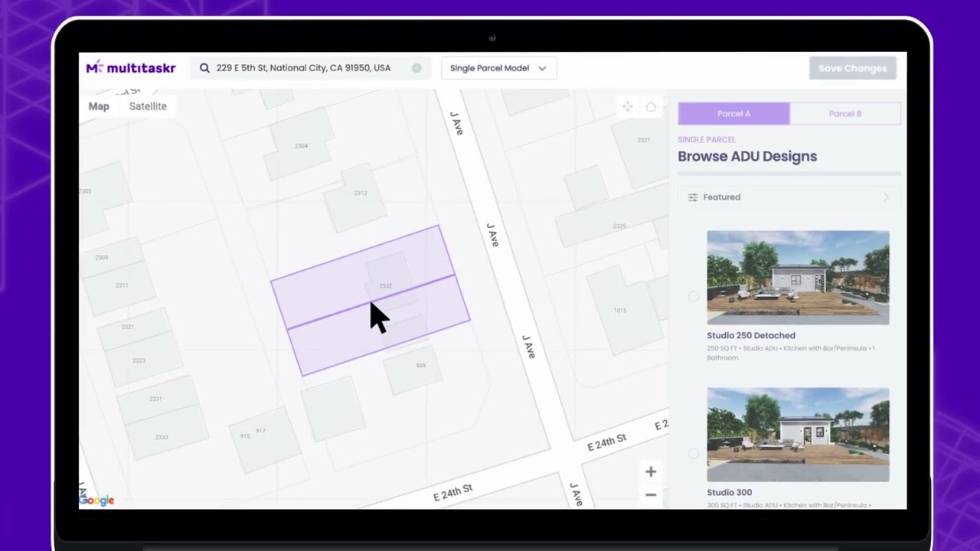Clear the address search field

click(416, 68)
